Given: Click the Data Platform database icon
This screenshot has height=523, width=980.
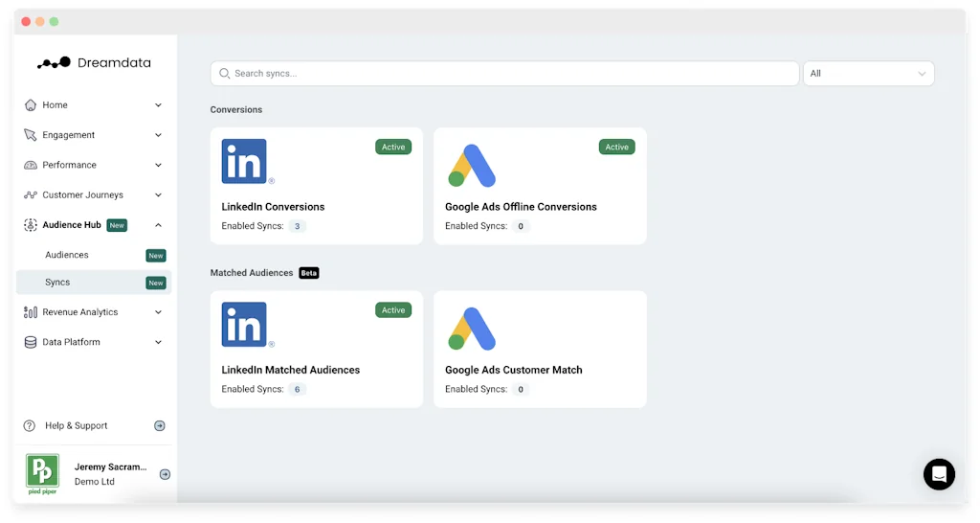Looking at the screenshot, I should point(30,342).
